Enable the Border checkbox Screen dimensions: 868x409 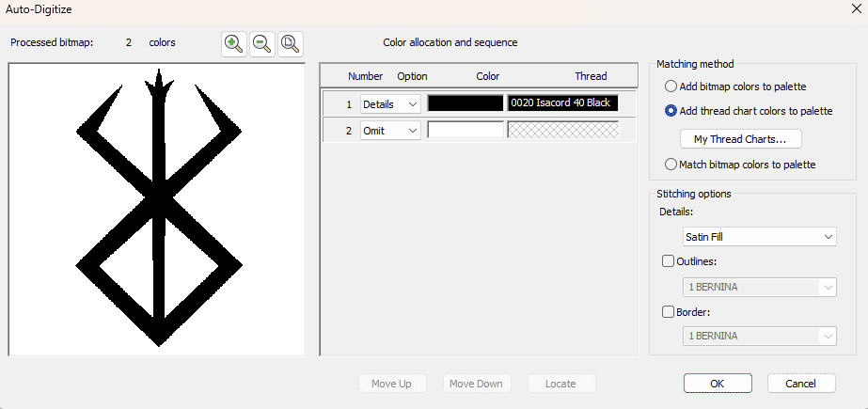click(x=668, y=311)
